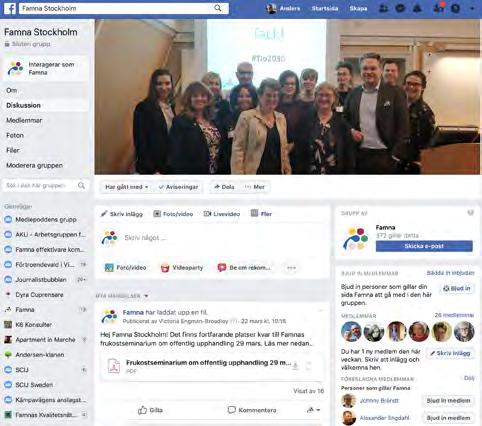Click the first member profile thumbnail

tap(351, 332)
